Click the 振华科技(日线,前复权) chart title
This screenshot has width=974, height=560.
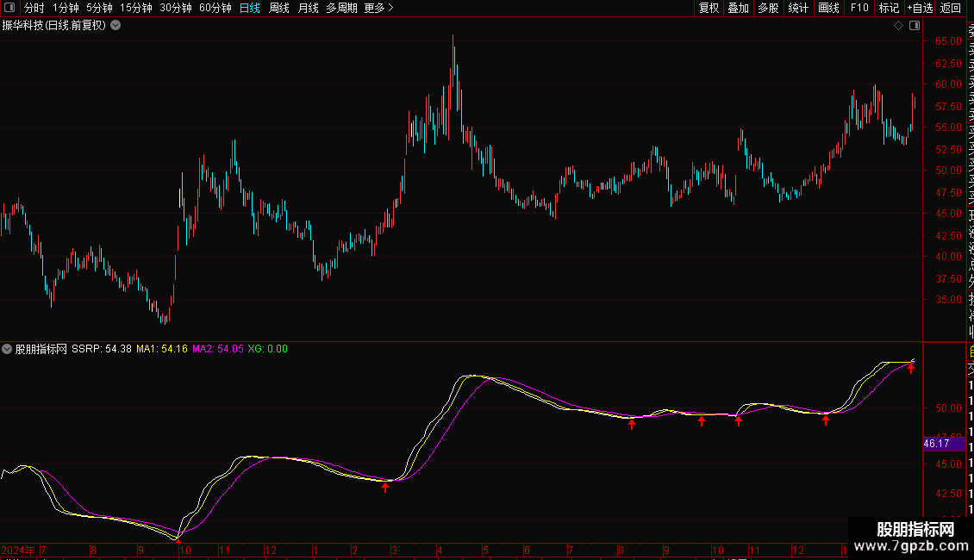pyautogui.click(x=54, y=26)
